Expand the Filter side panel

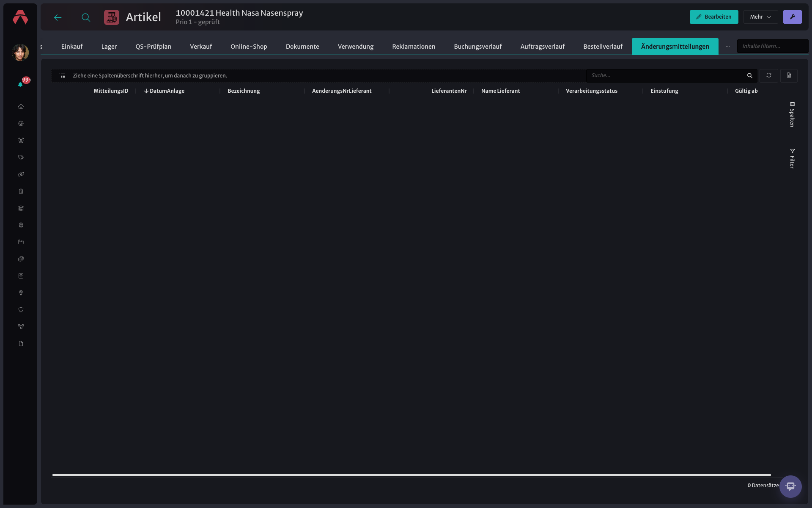[792, 159]
